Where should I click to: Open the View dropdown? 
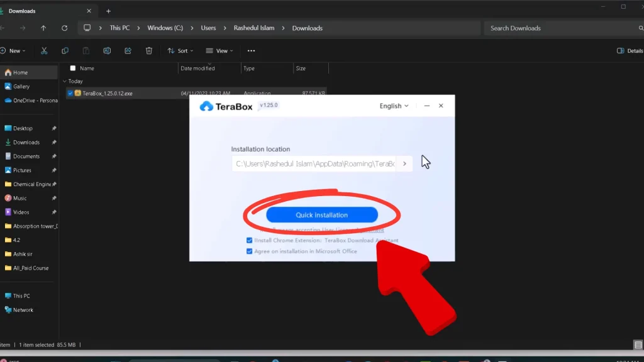219,51
